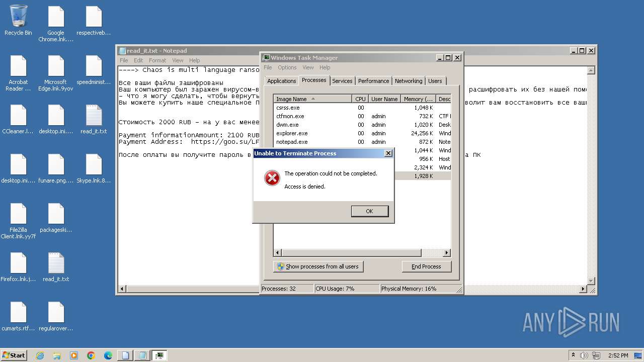This screenshot has width=644, height=362.
Task: Open the volume speaker tray icon
Action: click(x=584, y=355)
